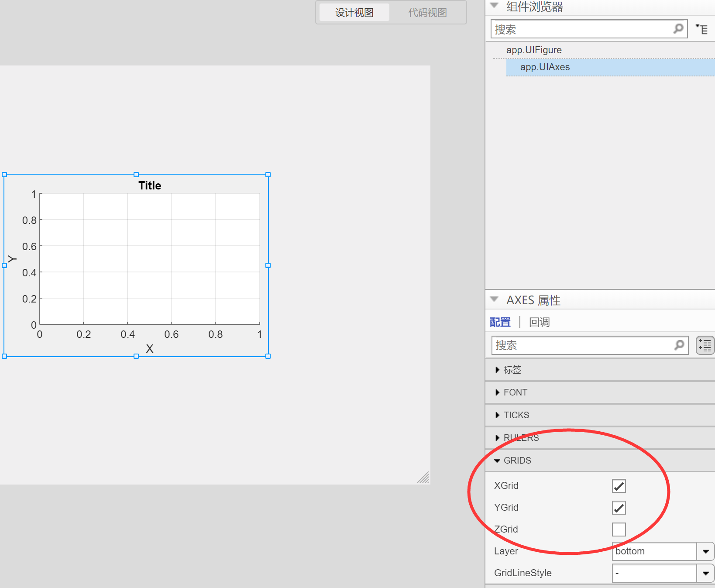Uncheck the YGrid option
The height and width of the screenshot is (588, 715).
coord(618,507)
